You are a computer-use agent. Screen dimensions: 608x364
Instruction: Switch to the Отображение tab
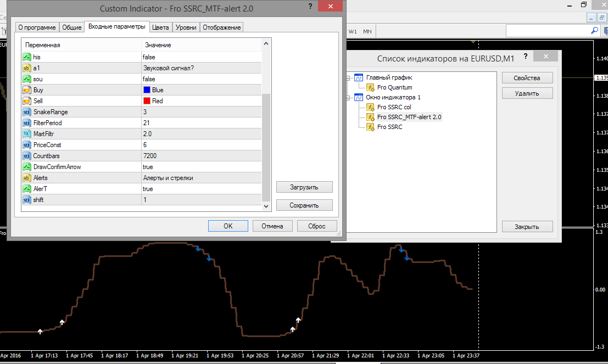222,27
